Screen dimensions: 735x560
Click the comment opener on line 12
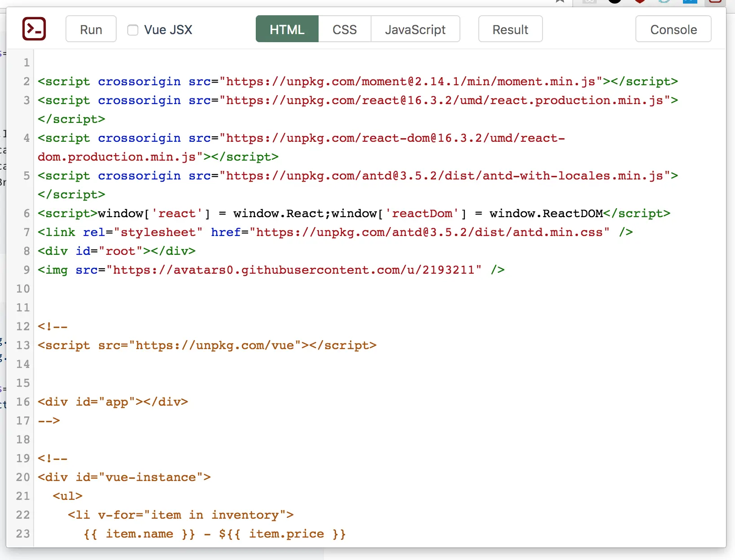52,327
